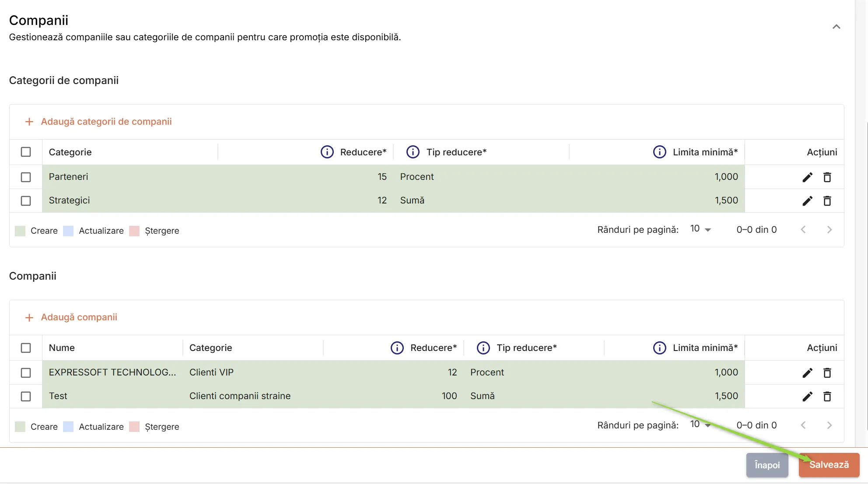Click the Înapoi button
This screenshot has height=484, width=868.
(x=767, y=465)
